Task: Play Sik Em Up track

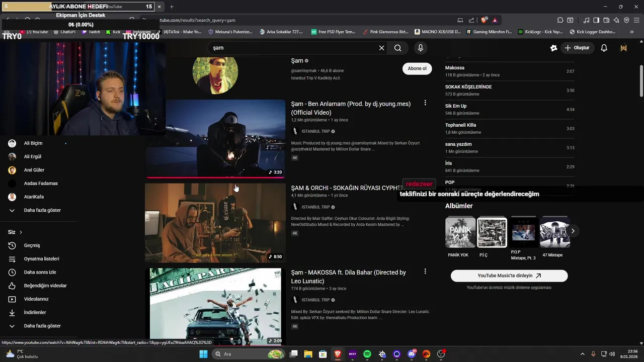Action: point(510,110)
